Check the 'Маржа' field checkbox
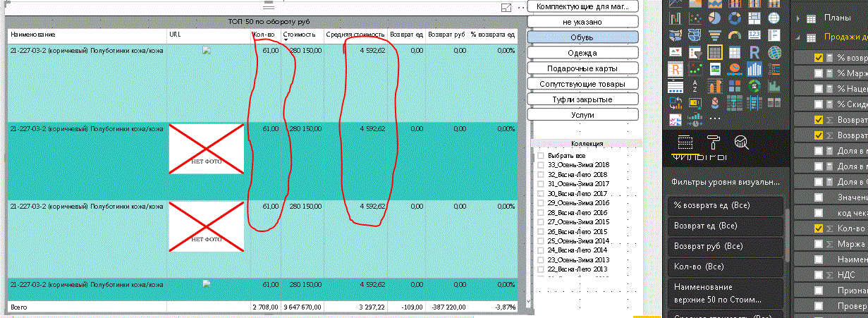This screenshot has width=868, height=318. coord(818,243)
